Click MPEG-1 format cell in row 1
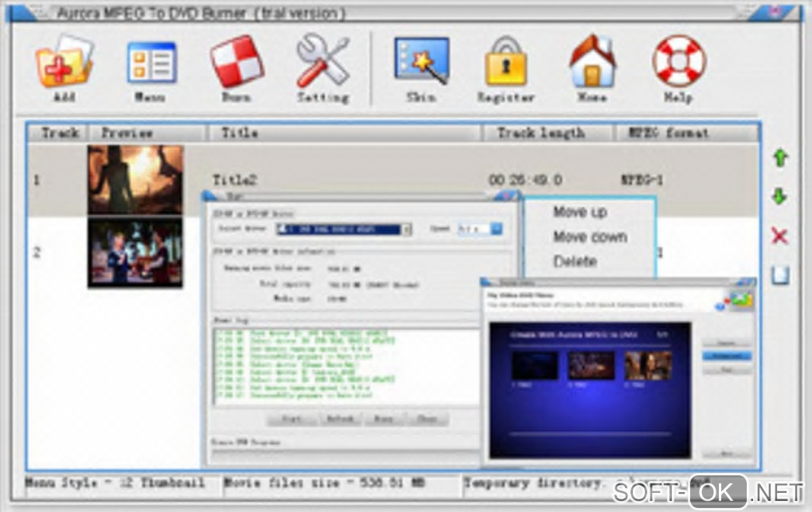The width and height of the screenshot is (812, 512). coord(642,180)
